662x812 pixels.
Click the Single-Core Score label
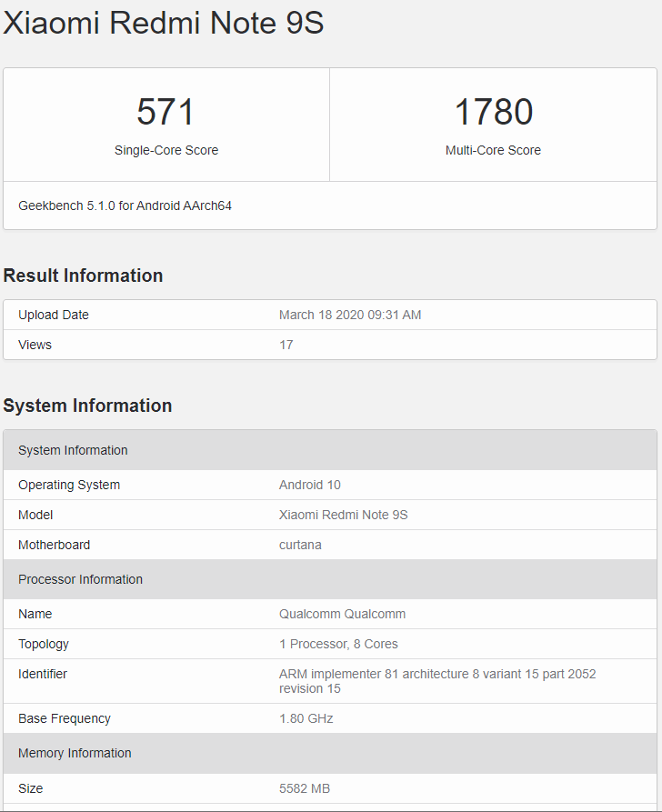(x=166, y=150)
